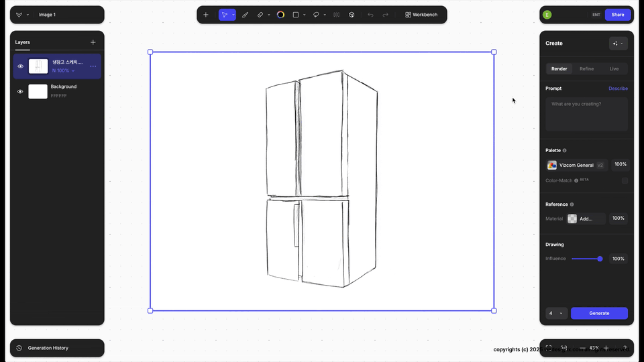The width and height of the screenshot is (644, 362).
Task: Click the frame view icon in zoom bar
Action: tap(564, 348)
